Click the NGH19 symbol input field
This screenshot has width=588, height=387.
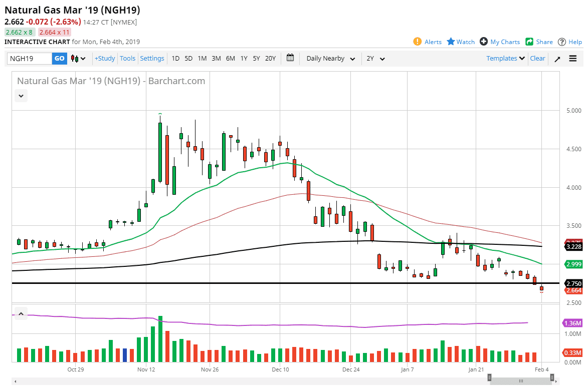[30, 59]
